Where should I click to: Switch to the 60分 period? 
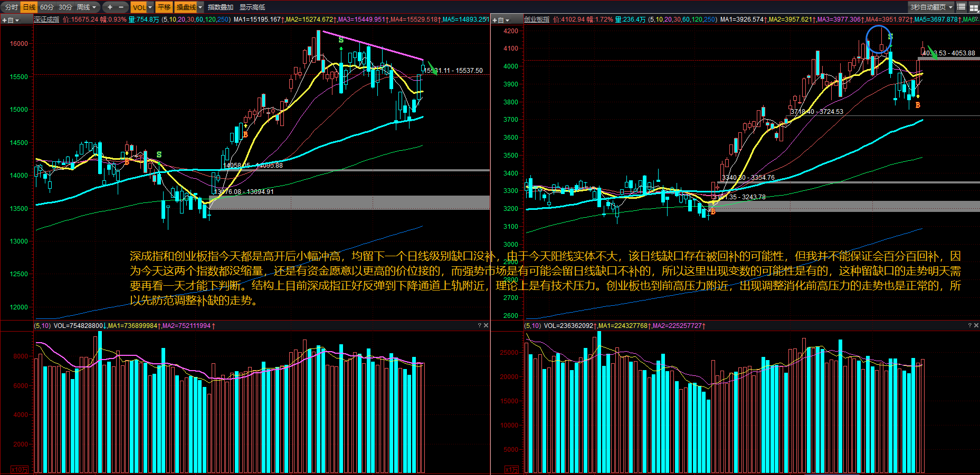tap(47, 7)
